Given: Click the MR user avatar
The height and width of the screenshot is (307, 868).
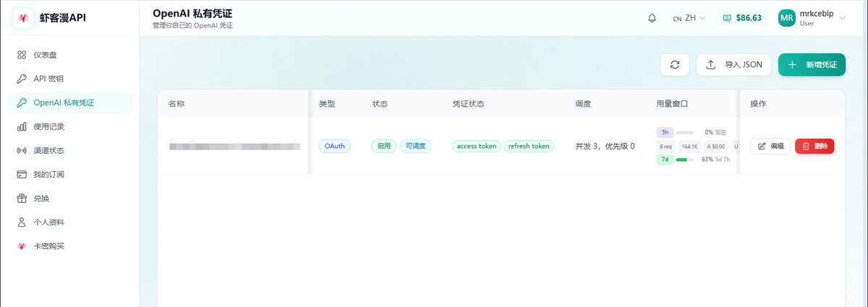Looking at the screenshot, I should point(787,18).
